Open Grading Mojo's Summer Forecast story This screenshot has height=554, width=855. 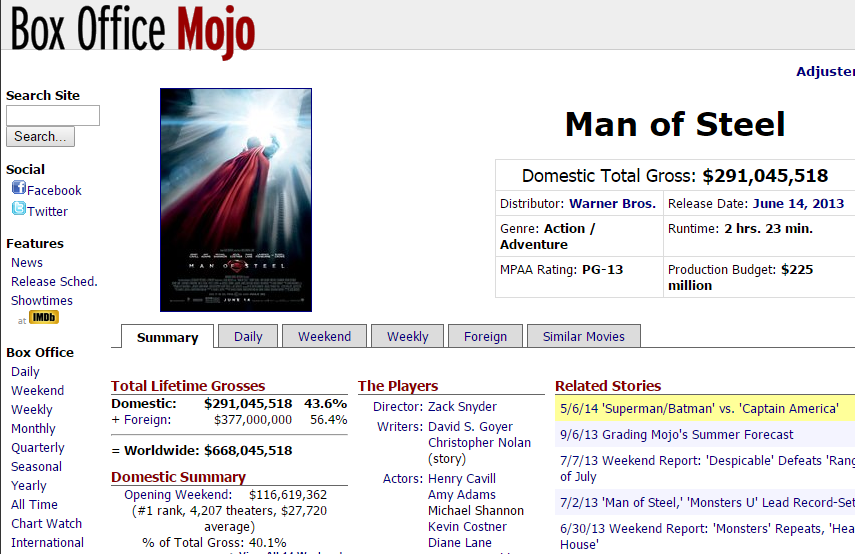[x=677, y=435]
